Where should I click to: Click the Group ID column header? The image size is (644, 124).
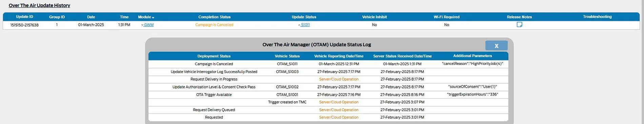coord(57,17)
